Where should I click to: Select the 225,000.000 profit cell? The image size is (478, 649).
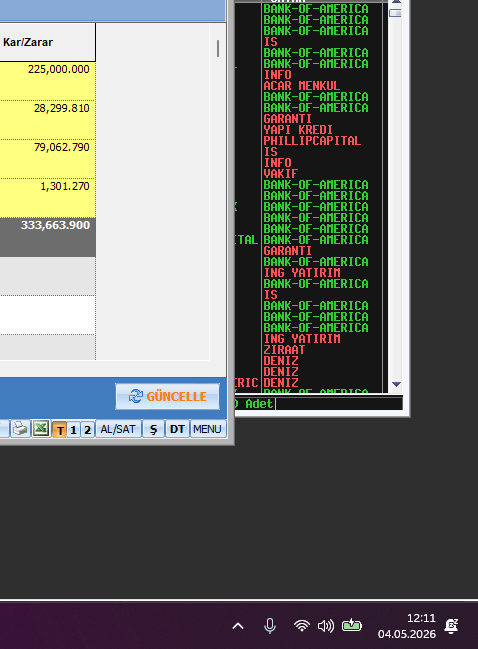[x=47, y=81]
